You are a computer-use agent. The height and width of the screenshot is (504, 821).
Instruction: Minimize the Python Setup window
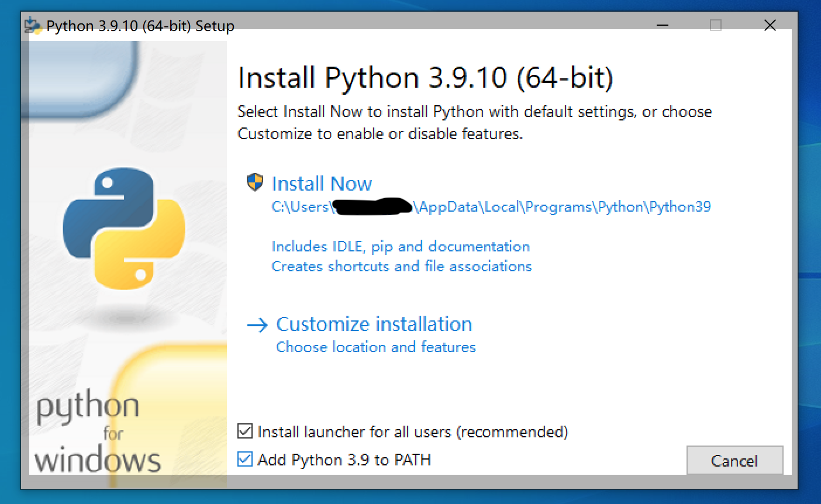point(663,26)
